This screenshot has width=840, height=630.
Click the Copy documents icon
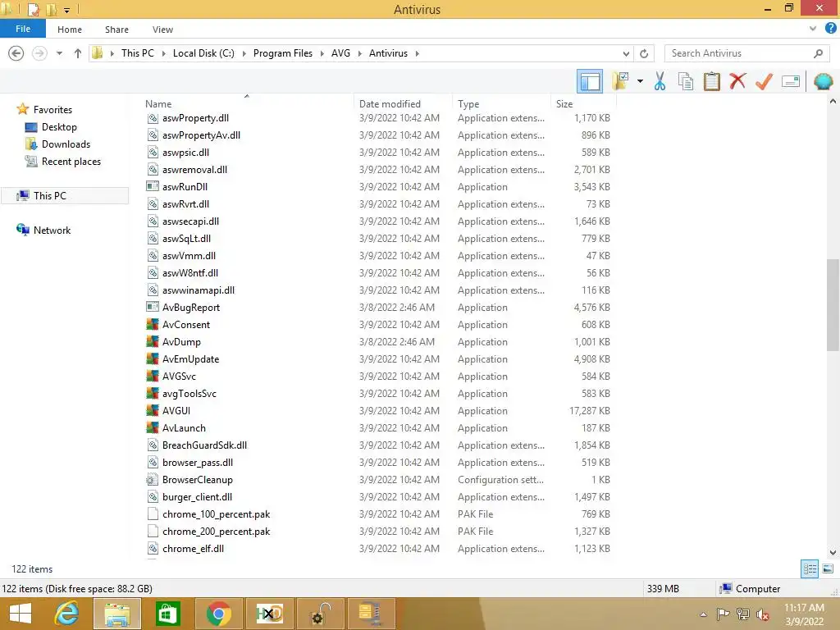click(686, 81)
